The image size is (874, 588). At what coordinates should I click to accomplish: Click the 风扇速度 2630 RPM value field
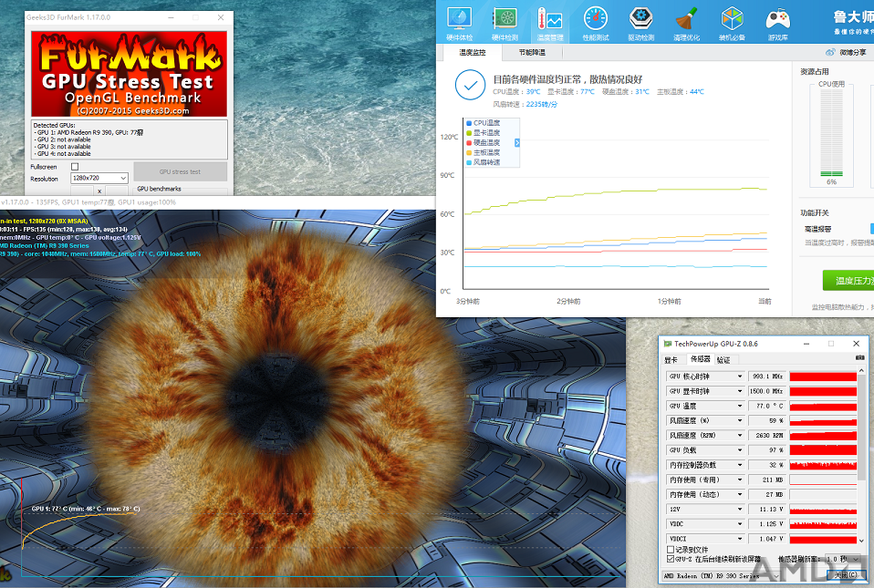pyautogui.click(x=767, y=436)
